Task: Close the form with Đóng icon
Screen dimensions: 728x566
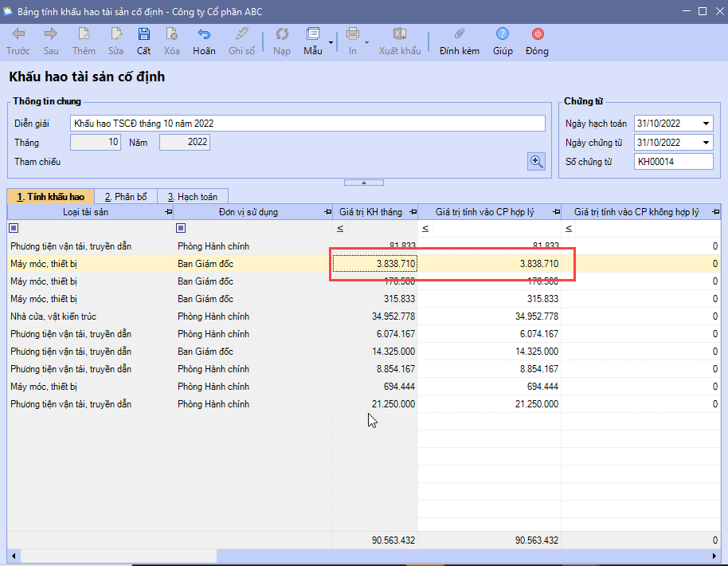Action: point(538,34)
